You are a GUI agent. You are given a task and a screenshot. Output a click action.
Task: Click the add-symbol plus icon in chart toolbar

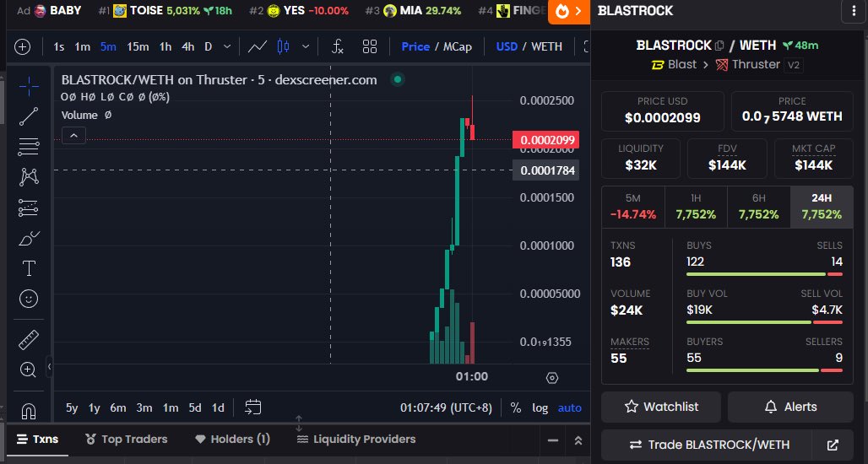[22, 47]
